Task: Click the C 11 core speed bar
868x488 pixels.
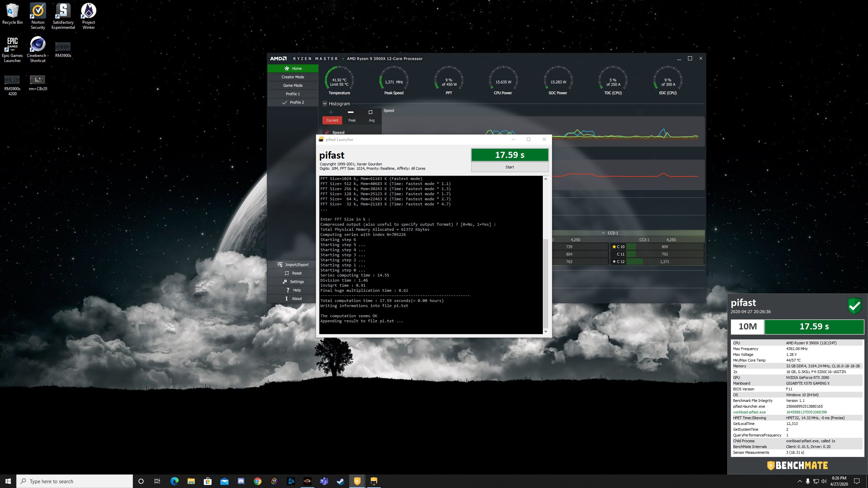Action: point(665,254)
